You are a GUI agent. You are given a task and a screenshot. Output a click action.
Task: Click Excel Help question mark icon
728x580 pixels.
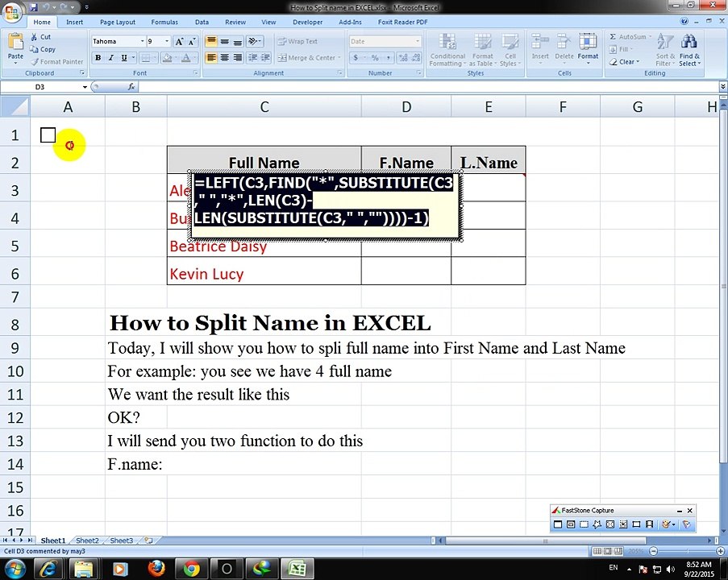click(x=684, y=21)
